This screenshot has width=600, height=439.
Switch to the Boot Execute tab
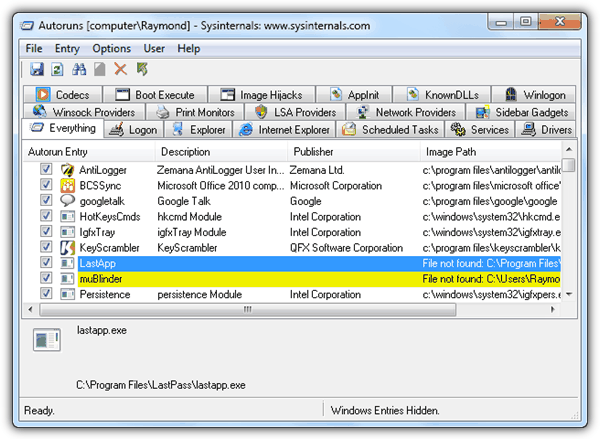(x=155, y=95)
